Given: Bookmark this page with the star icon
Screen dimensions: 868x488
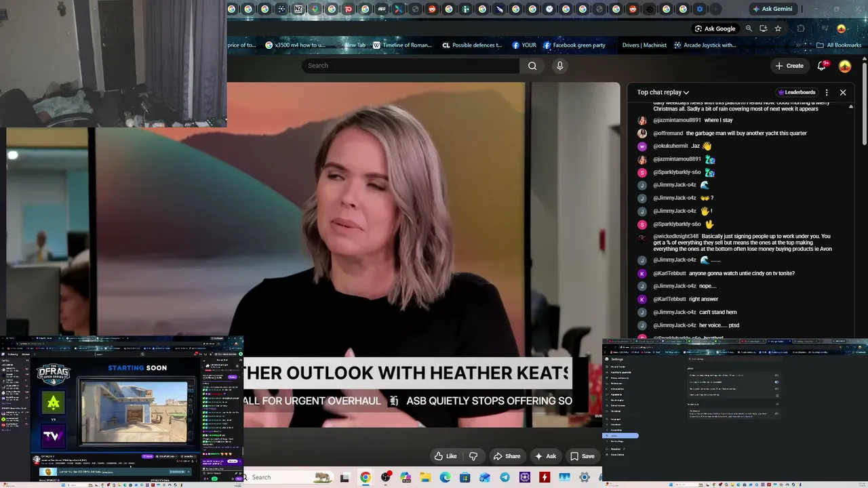Looking at the screenshot, I should click(778, 28).
